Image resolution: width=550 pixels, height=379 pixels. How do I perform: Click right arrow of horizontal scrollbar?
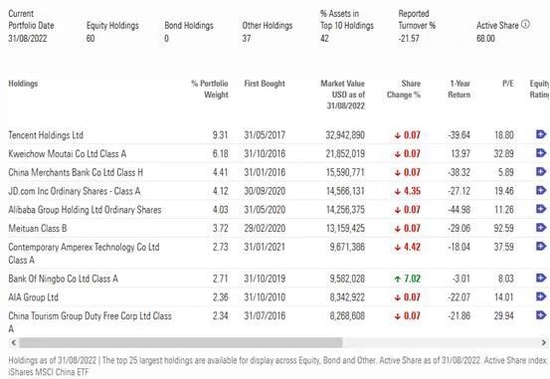pos(544,343)
